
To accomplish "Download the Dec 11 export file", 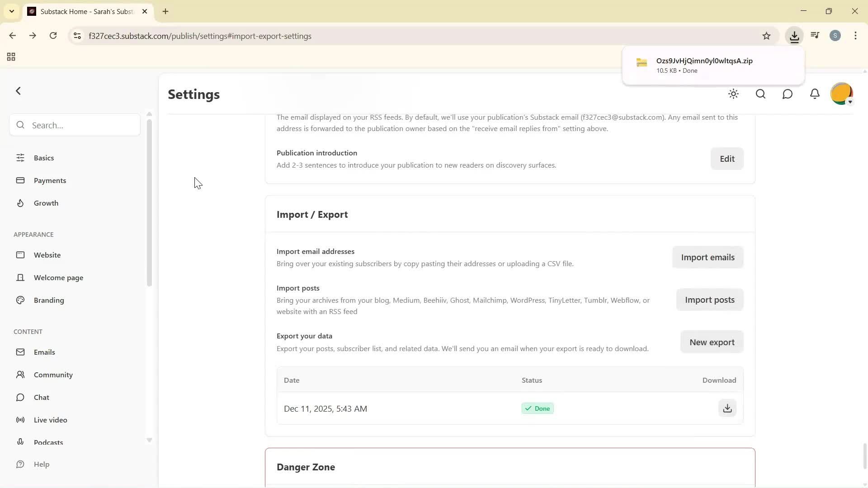I will click(727, 408).
